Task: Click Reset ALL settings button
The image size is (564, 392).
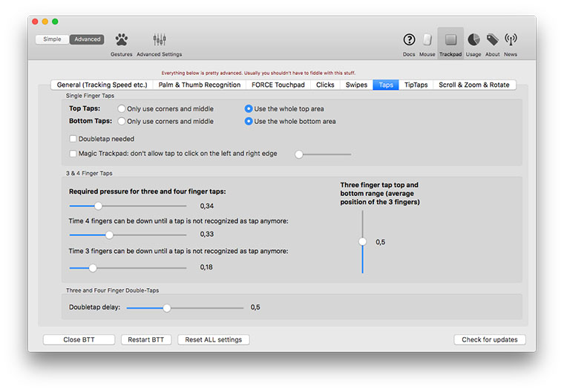Action: (x=214, y=340)
